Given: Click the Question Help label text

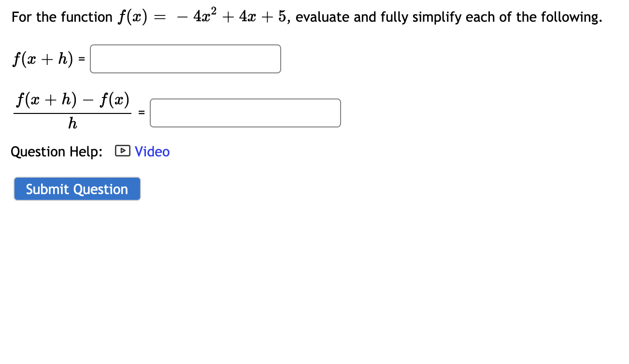Looking at the screenshot, I should 57,151.
